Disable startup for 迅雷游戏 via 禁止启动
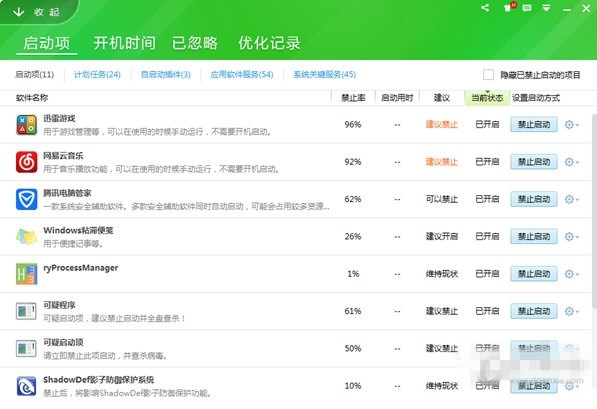 (534, 125)
